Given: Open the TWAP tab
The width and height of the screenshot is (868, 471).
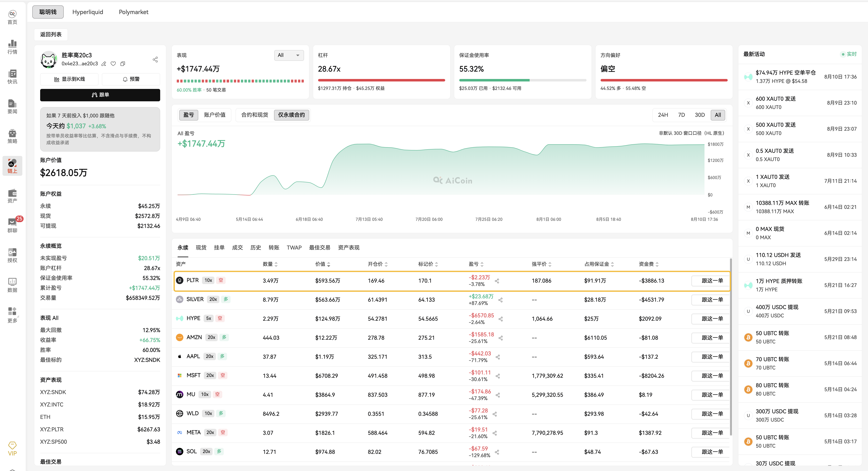Looking at the screenshot, I should pos(294,247).
